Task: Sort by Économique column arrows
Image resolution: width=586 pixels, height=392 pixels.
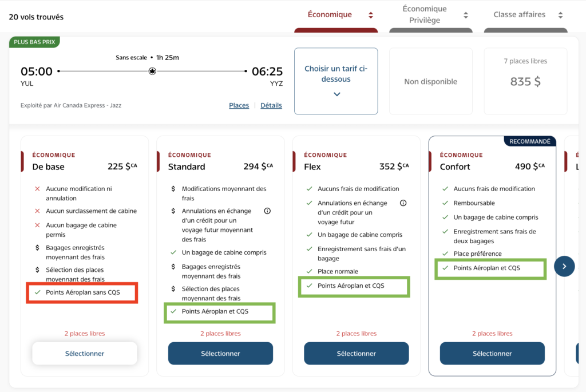Action: point(371,15)
